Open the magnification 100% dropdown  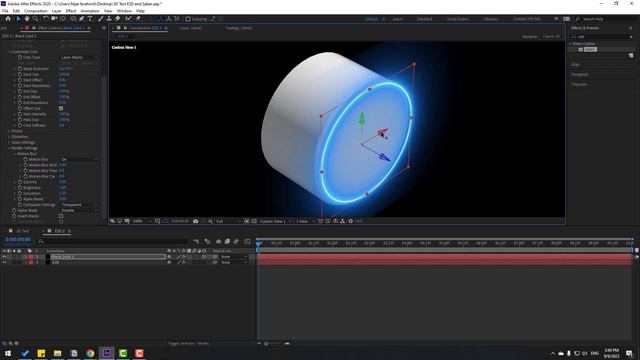tap(142, 221)
